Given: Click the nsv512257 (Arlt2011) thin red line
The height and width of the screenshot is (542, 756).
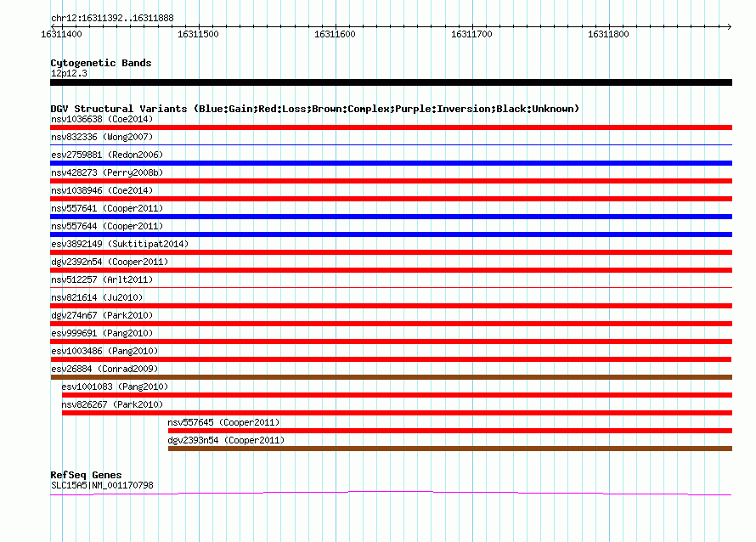Looking at the screenshot, I should tap(391, 287).
